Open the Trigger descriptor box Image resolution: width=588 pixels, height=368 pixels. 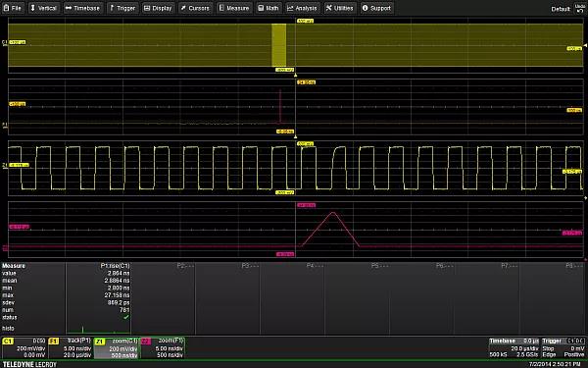pyautogui.click(x=563, y=347)
